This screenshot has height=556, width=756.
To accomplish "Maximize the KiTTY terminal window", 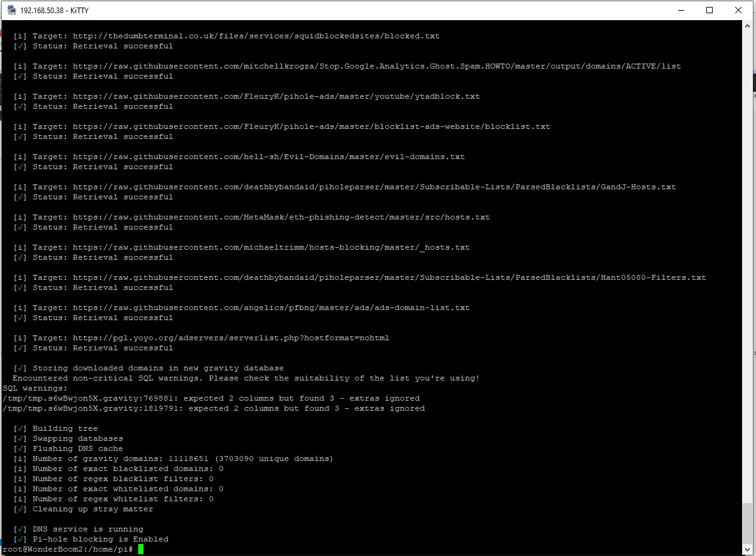I will pyautogui.click(x=709, y=10).
